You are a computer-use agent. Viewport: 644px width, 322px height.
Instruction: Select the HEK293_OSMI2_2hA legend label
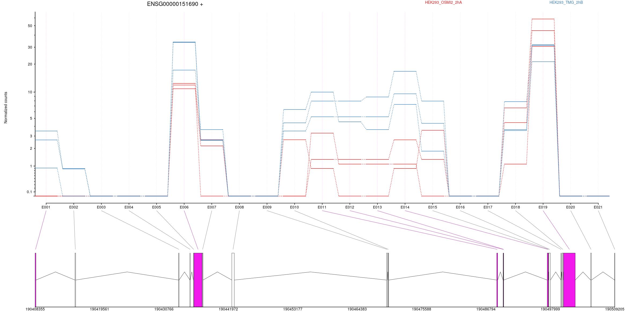tap(443, 2)
